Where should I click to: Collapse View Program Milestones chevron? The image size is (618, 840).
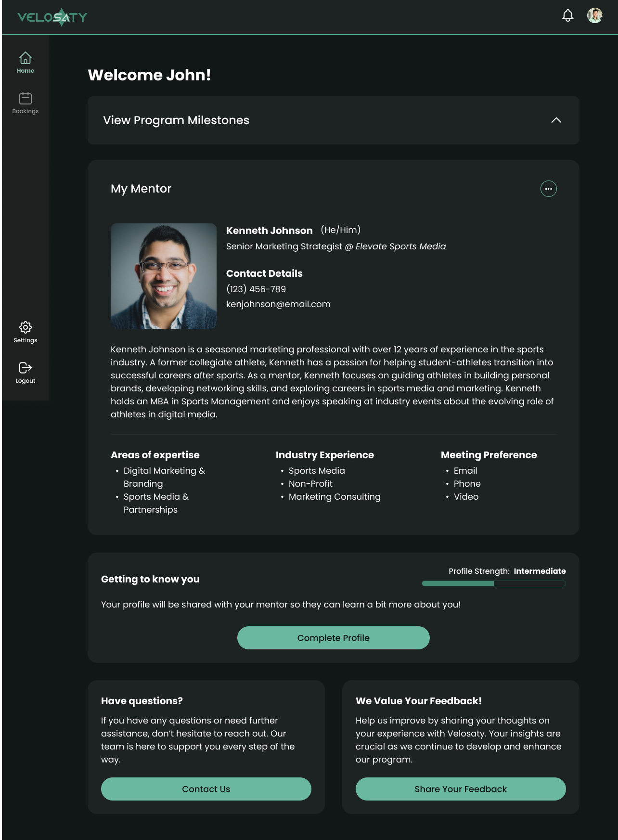tap(556, 120)
